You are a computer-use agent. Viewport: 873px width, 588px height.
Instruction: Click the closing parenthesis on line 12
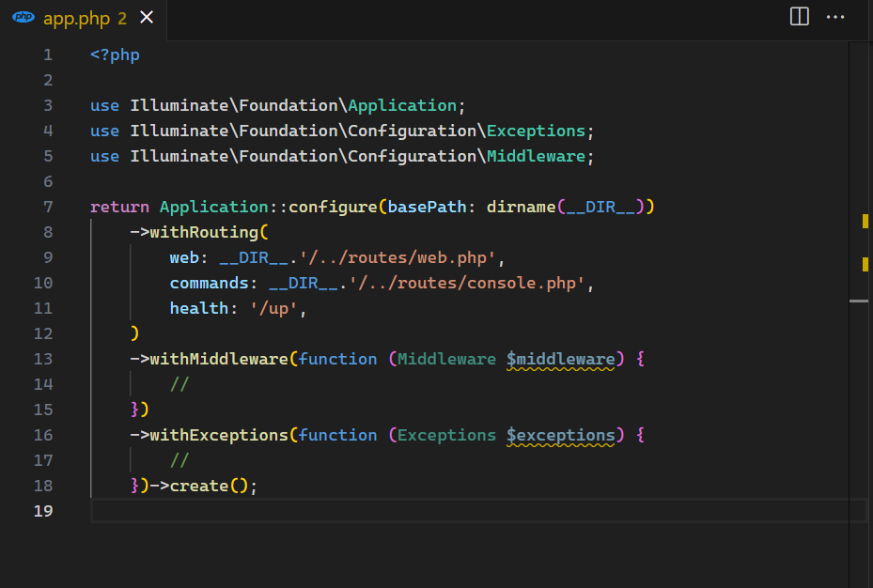[x=134, y=333]
